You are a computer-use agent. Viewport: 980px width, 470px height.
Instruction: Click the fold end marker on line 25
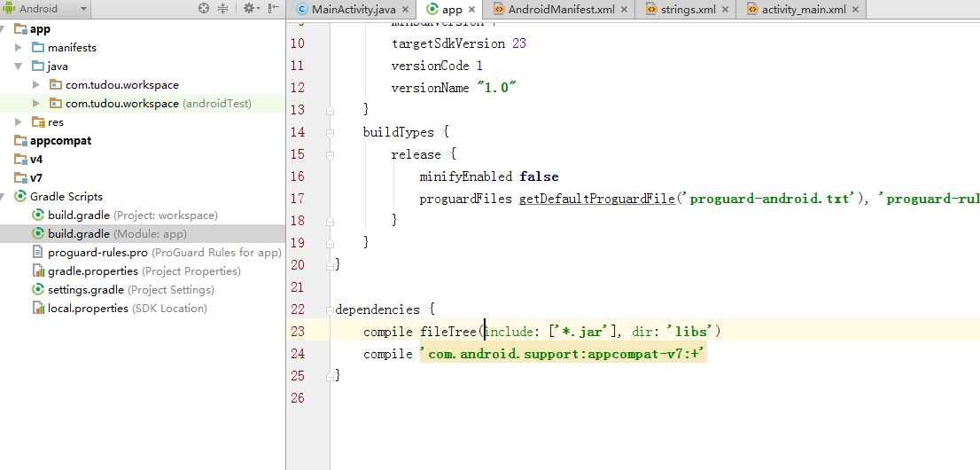(x=330, y=376)
